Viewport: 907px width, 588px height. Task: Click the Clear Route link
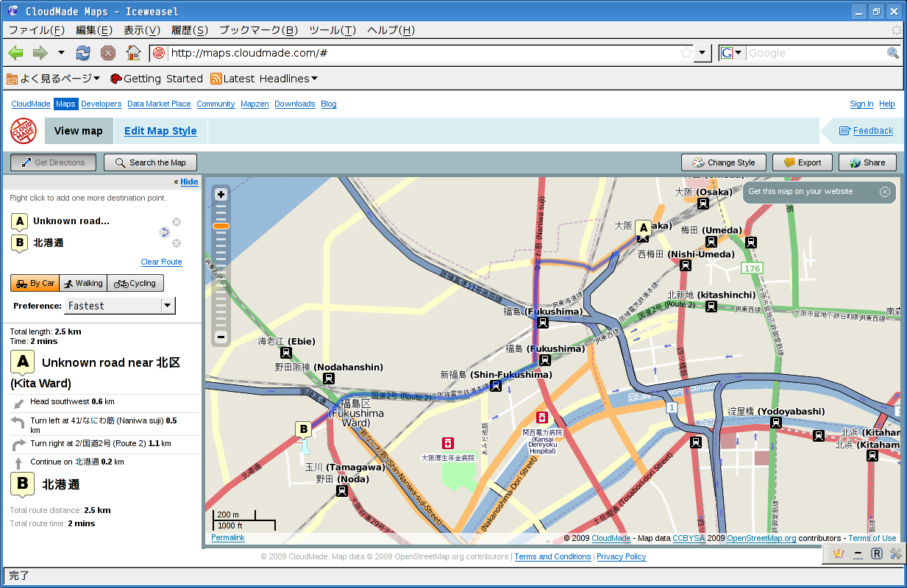tap(161, 262)
